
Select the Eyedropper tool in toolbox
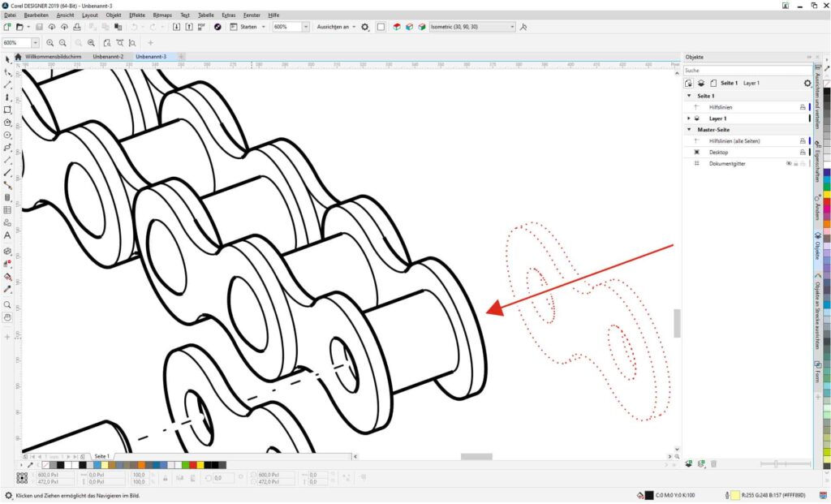point(7,290)
